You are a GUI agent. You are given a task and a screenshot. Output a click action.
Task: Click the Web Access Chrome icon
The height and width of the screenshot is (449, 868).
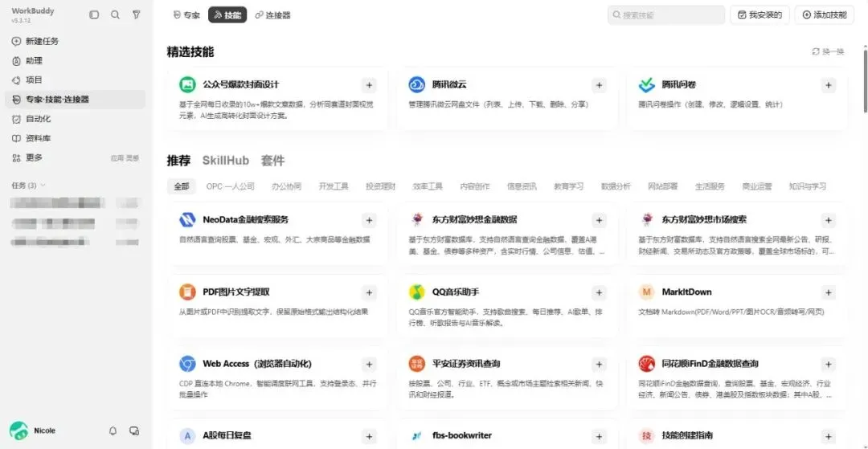tap(187, 364)
